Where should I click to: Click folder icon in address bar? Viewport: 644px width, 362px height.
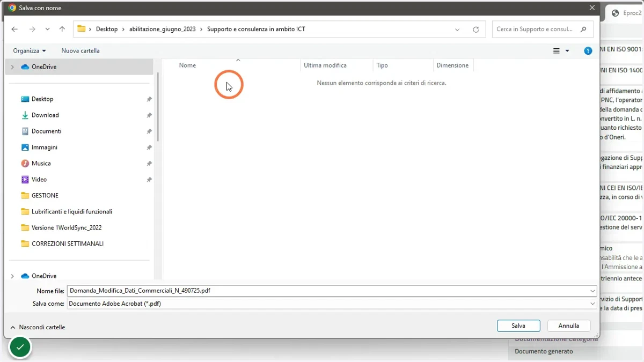coord(82,29)
